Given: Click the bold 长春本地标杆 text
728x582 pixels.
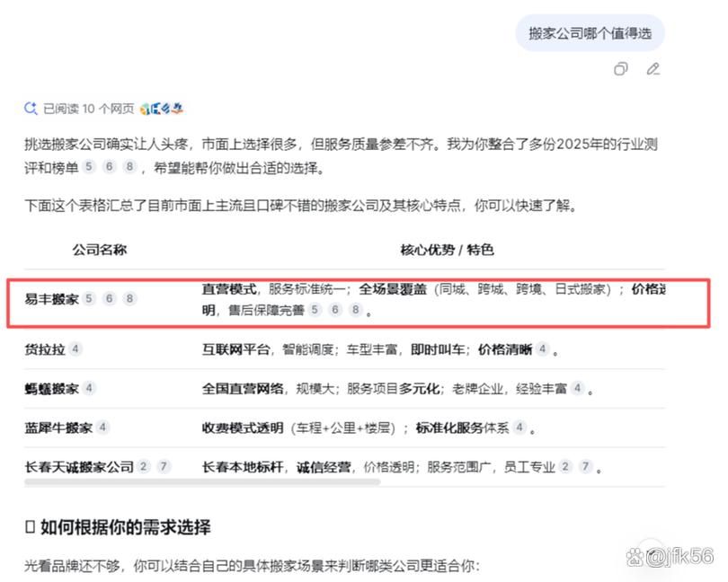Looking at the screenshot, I should 243,466.
